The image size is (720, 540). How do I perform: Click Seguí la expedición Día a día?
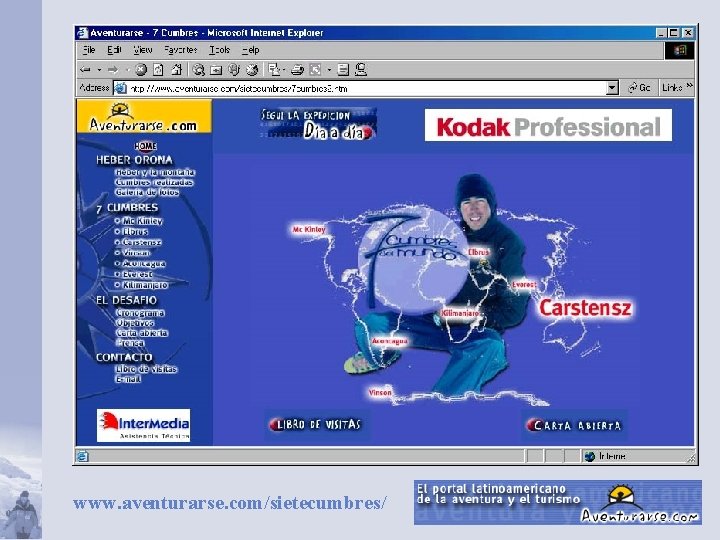click(319, 124)
